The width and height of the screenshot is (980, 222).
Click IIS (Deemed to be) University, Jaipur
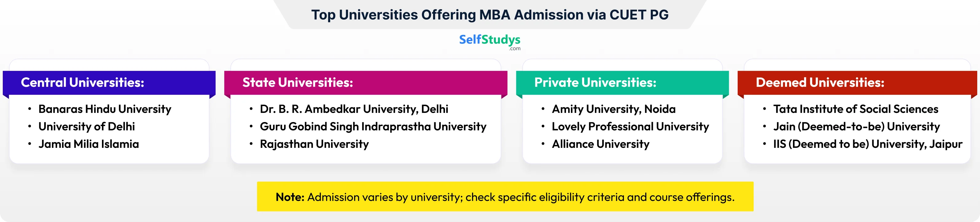[868, 144]
